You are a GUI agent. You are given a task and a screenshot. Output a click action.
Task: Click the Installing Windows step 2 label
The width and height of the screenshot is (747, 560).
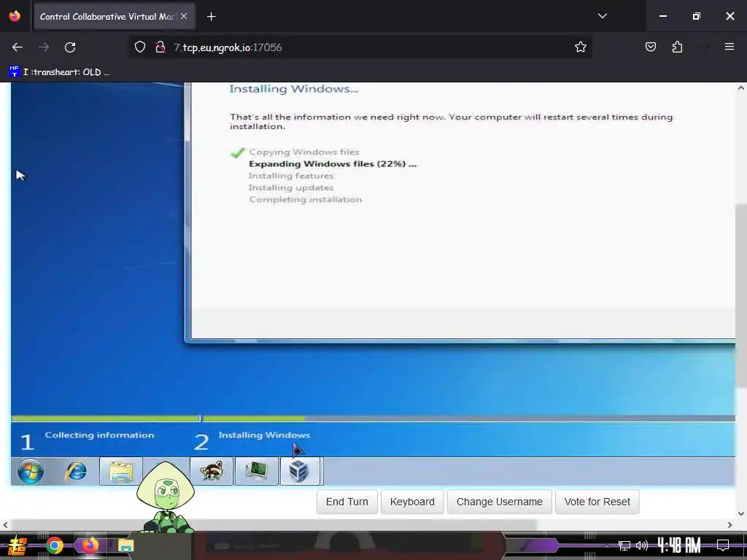(x=264, y=435)
